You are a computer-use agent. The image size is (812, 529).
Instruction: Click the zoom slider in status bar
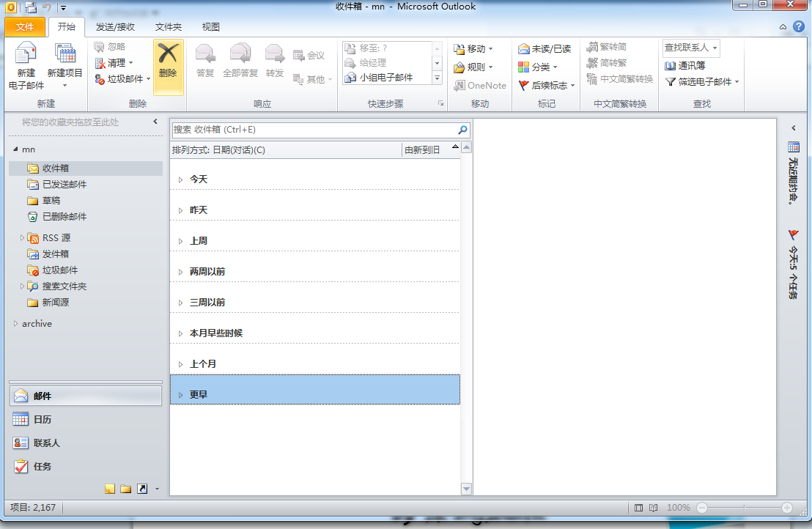[x=744, y=508]
